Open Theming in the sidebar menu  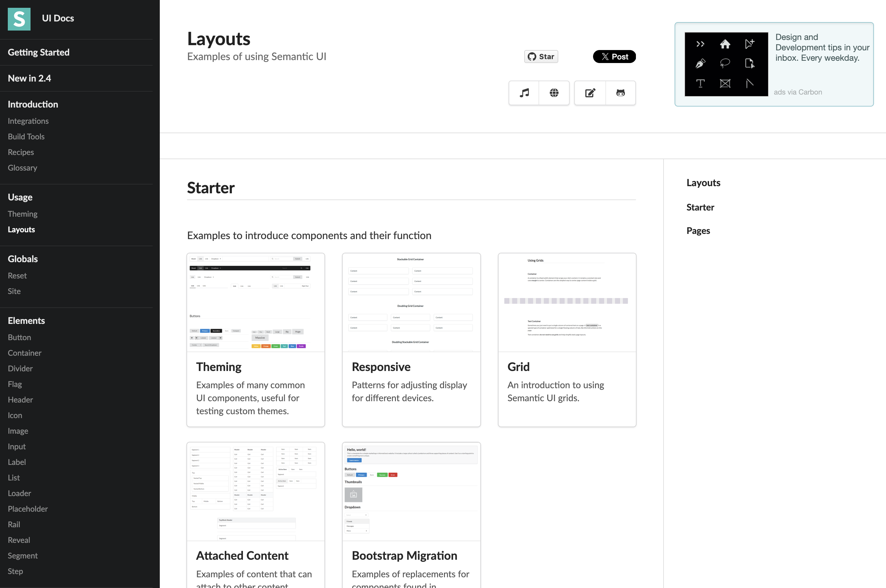coord(22,214)
